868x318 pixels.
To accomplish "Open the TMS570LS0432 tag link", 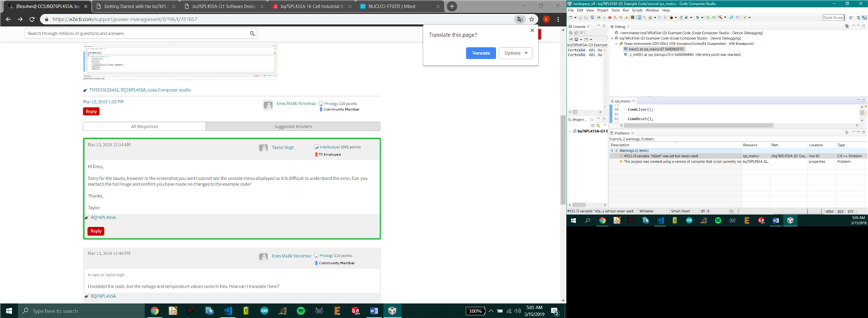I will tap(104, 90).
